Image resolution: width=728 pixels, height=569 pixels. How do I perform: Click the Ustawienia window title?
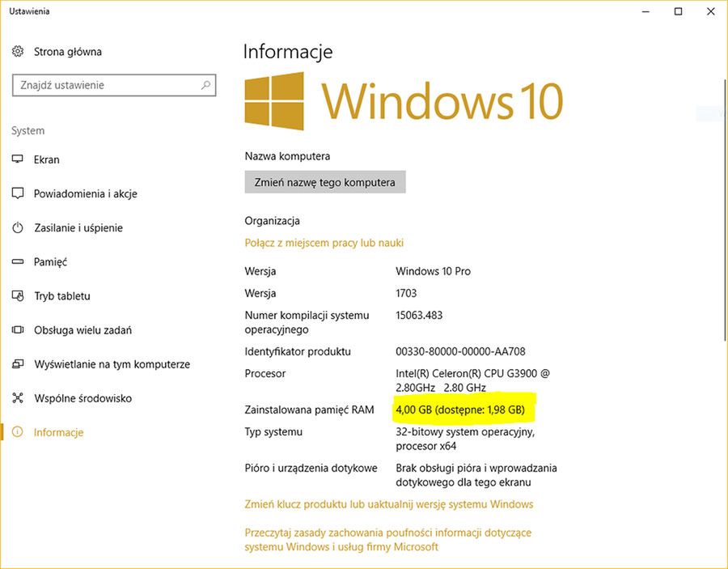point(29,11)
